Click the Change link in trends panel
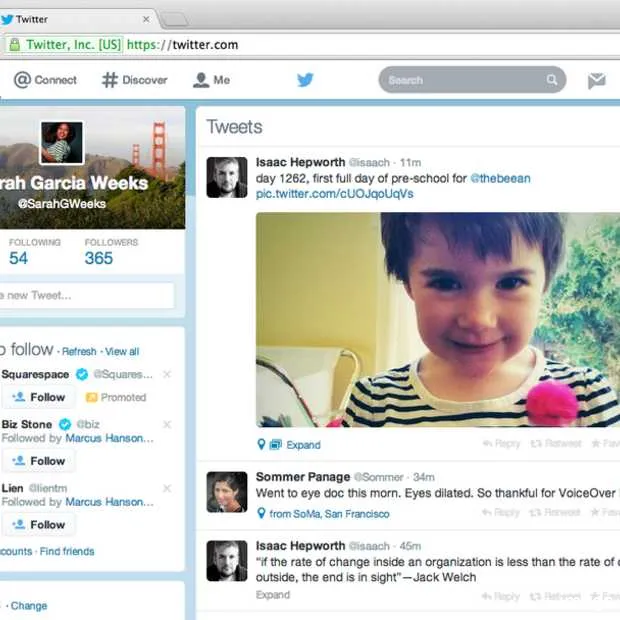This screenshot has width=620, height=620. [x=29, y=606]
